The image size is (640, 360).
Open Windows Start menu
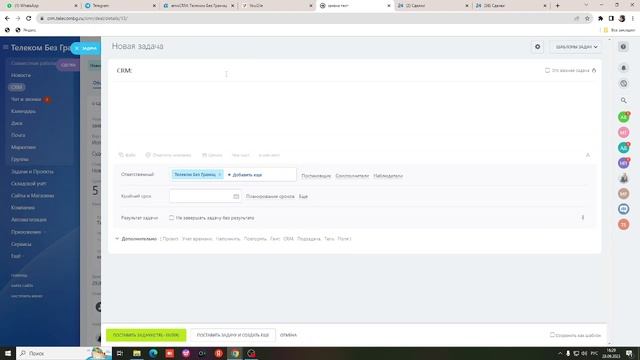[x=8, y=353]
